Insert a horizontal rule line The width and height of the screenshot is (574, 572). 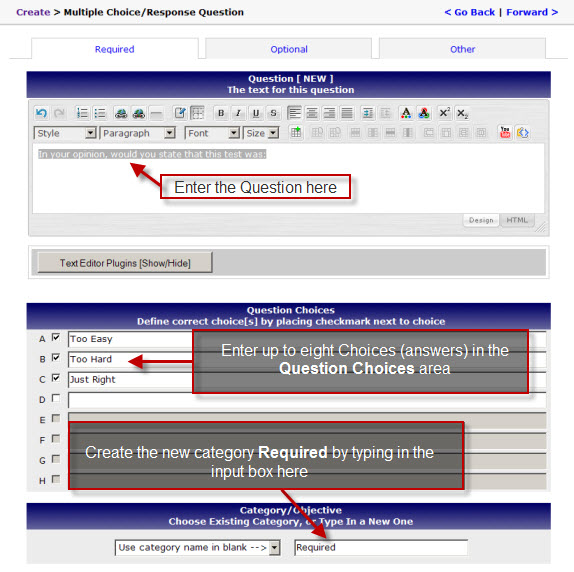[156, 113]
